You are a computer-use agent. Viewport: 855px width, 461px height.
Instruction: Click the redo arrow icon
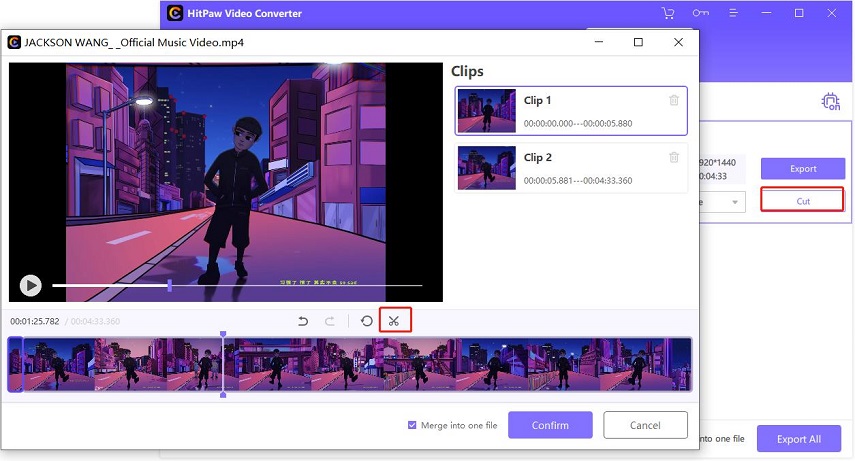329,321
